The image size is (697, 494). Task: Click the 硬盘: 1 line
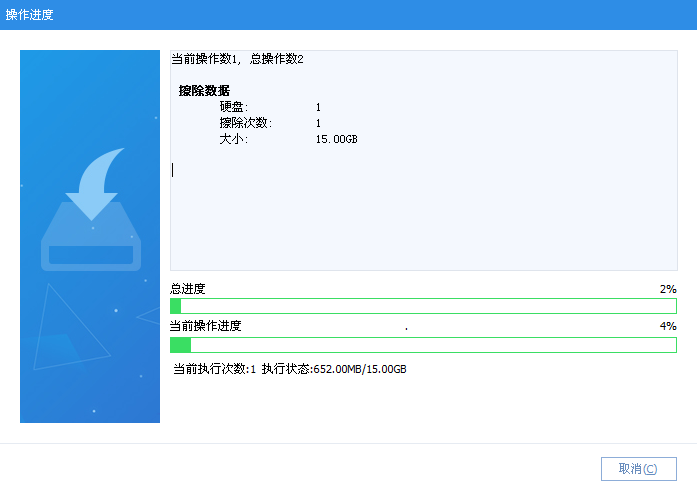270,107
